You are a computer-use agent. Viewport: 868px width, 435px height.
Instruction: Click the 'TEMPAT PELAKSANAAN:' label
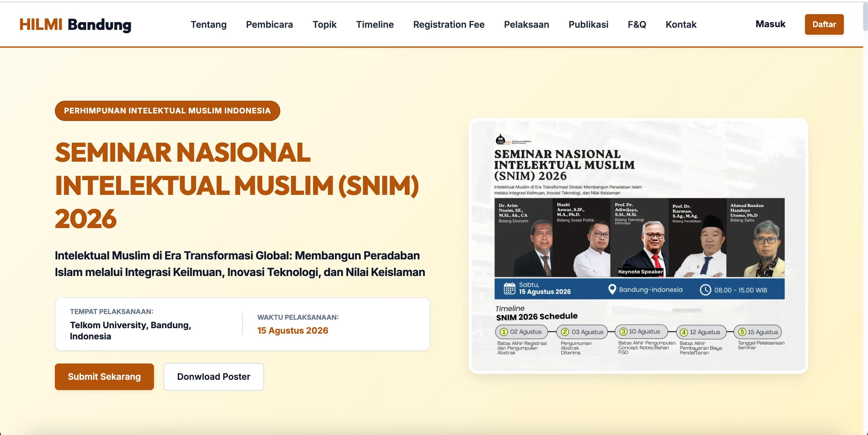(112, 312)
